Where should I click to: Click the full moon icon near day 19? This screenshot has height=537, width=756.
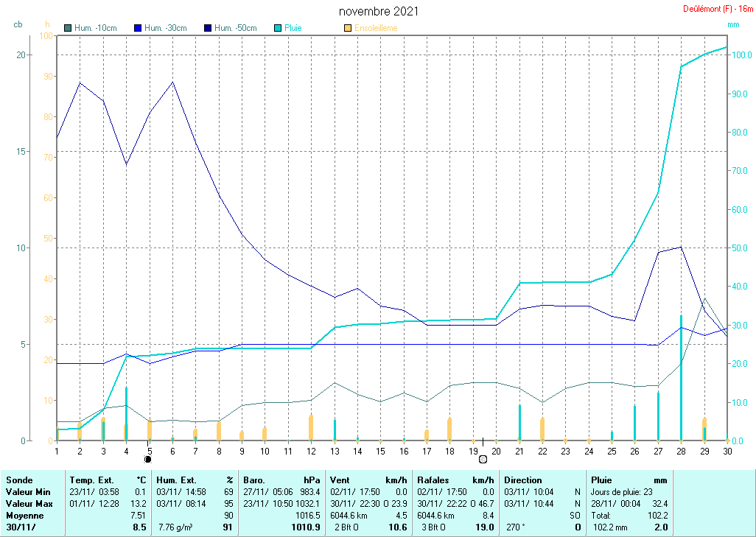coord(483,459)
